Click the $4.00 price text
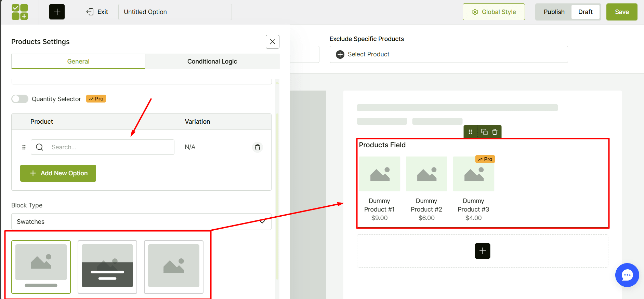The image size is (644, 299). (x=473, y=218)
